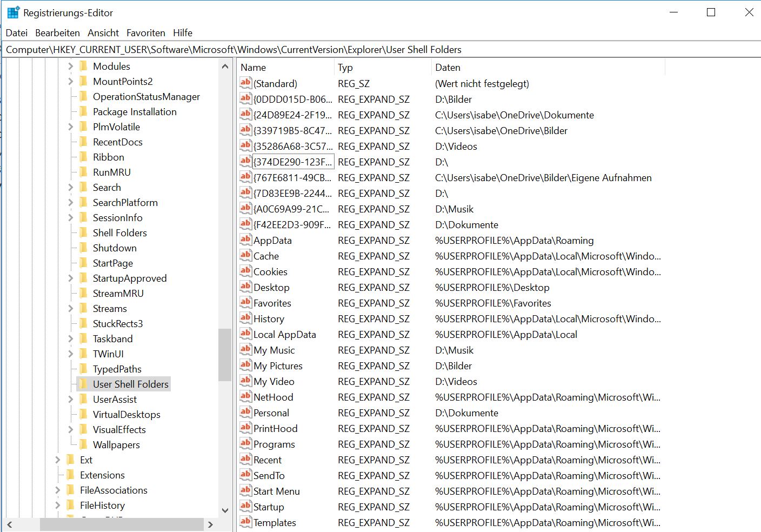The height and width of the screenshot is (532, 761).
Task: Expand the PlmVolatile key
Action: (71, 127)
